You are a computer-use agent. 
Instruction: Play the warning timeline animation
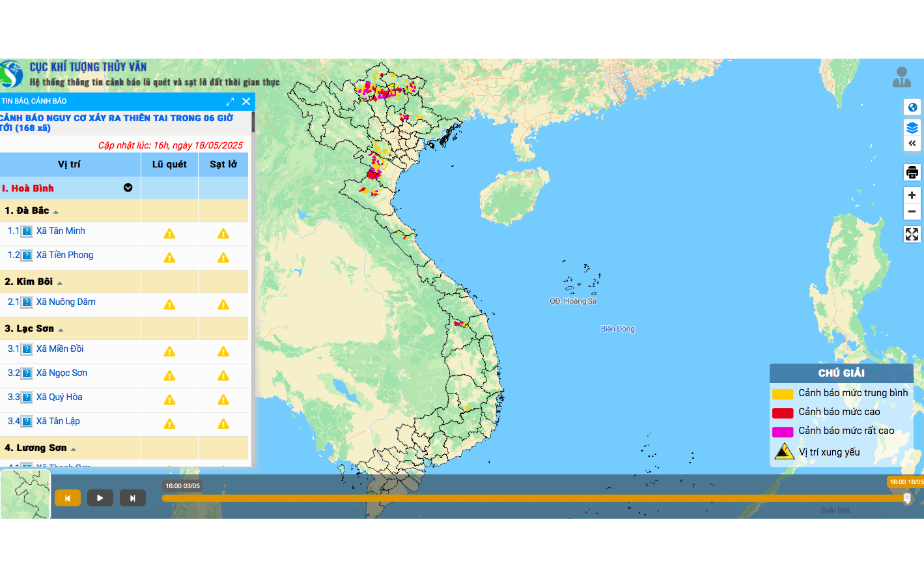click(x=100, y=498)
